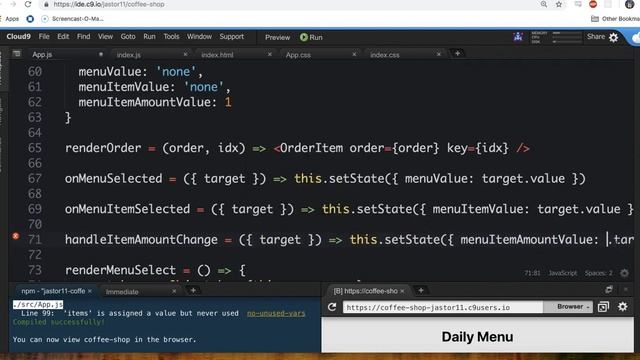Open the Run menu
This screenshot has height=360, width=640.
pyautogui.click(x=149, y=37)
